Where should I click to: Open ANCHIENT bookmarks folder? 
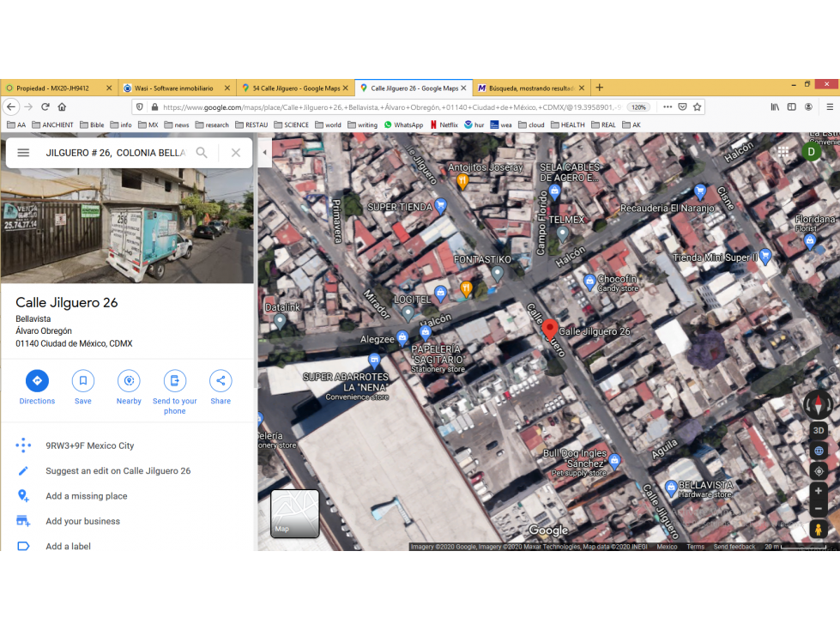coord(52,124)
